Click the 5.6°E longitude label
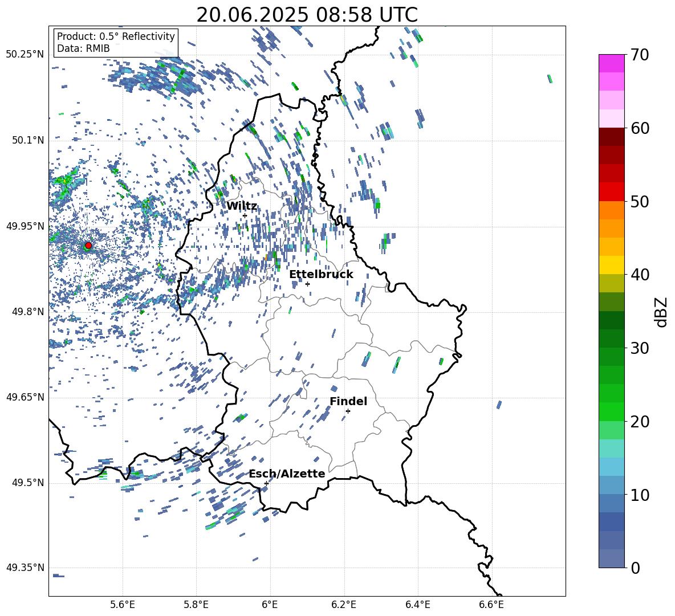 point(123,605)
